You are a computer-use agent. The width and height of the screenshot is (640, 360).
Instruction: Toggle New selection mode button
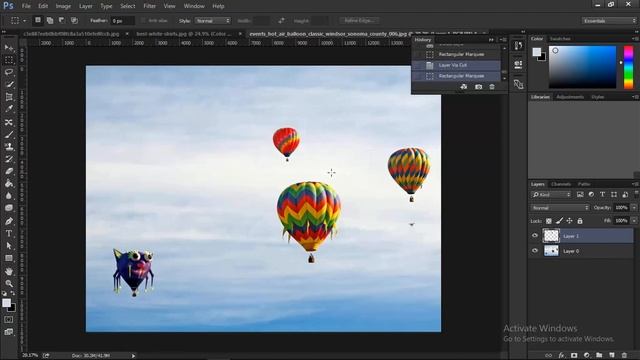38,20
